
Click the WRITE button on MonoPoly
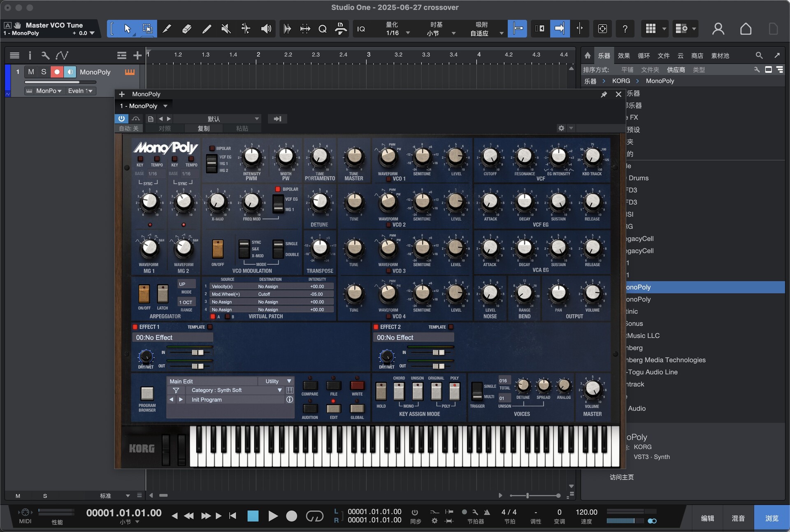point(357,386)
